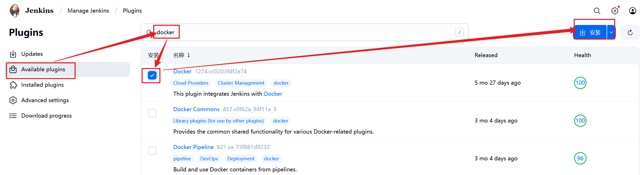Click the Jenkins home breadcrumb text
The height and width of the screenshot is (175, 644).
(39, 11)
